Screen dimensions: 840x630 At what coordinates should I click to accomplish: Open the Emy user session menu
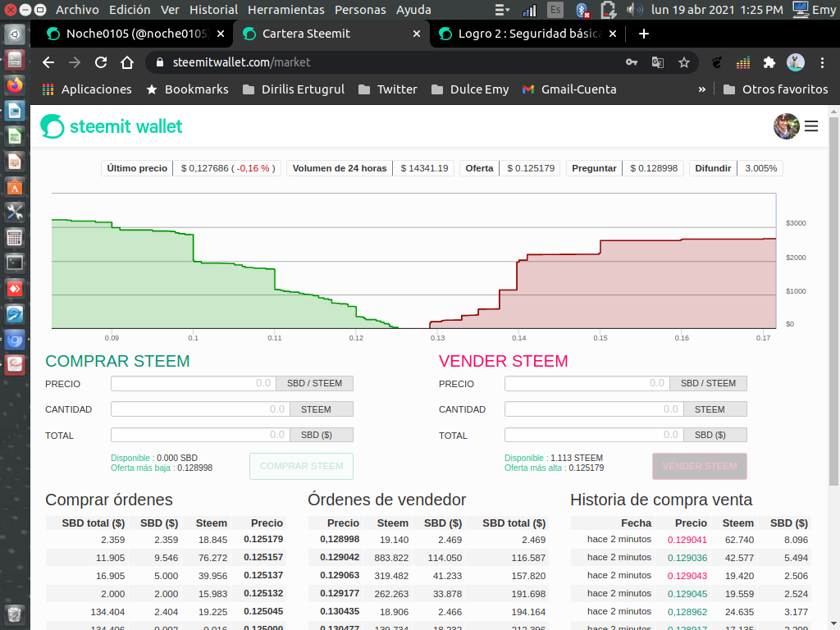pos(814,10)
